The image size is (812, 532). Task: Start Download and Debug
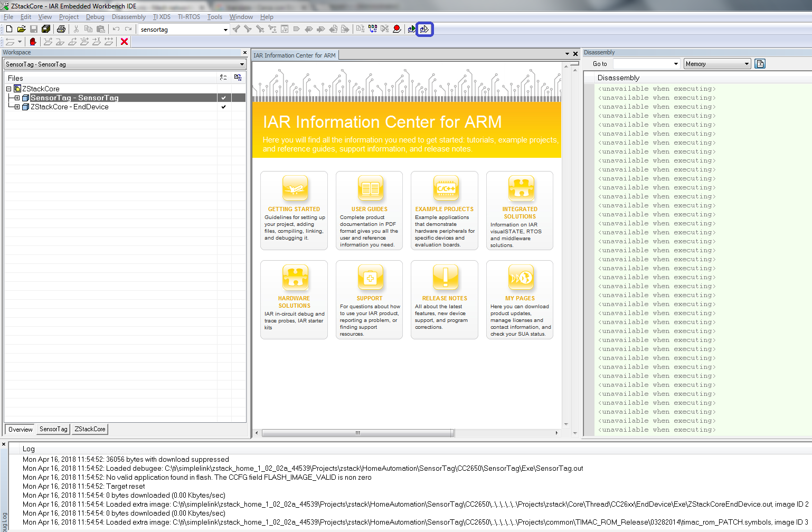411,29
